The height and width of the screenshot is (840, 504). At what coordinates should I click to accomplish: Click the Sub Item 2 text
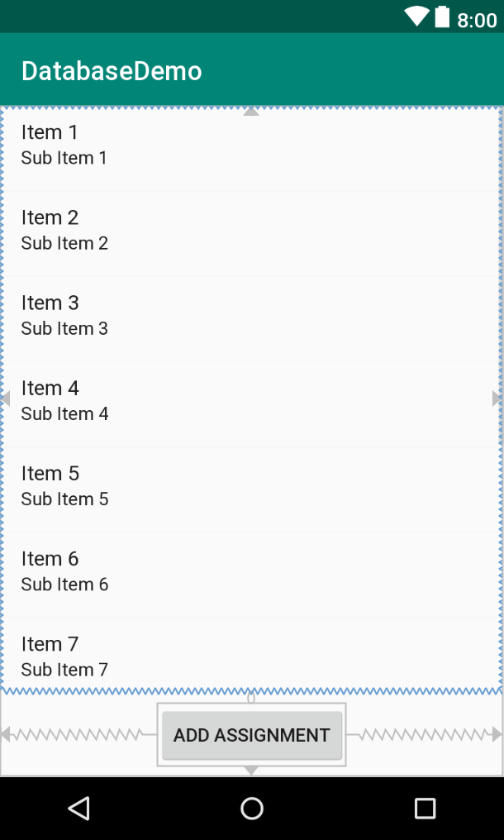coord(64,243)
